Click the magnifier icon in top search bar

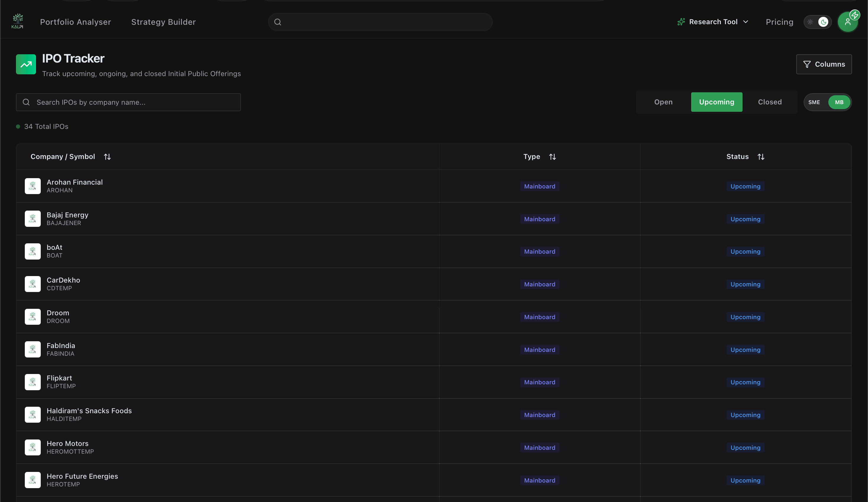click(x=278, y=22)
